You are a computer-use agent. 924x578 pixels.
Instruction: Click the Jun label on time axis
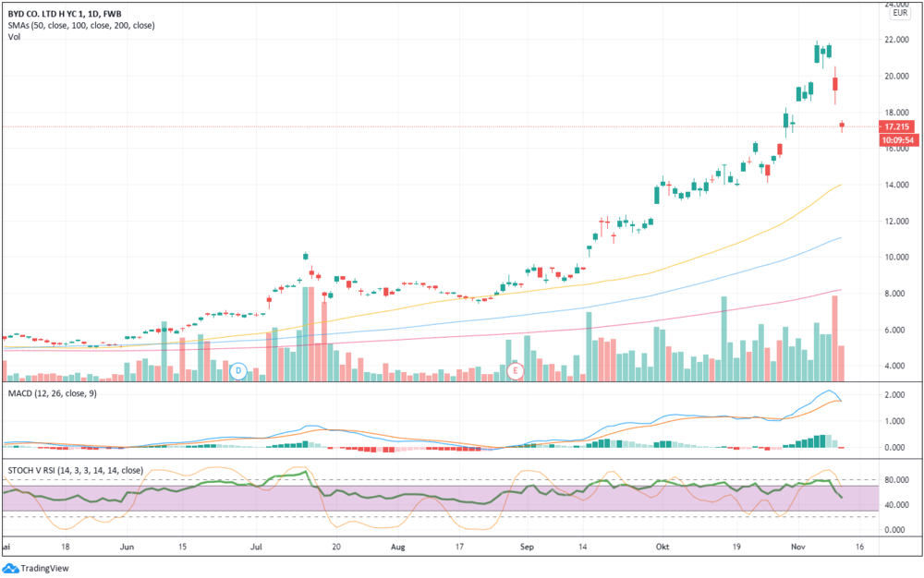(127, 547)
